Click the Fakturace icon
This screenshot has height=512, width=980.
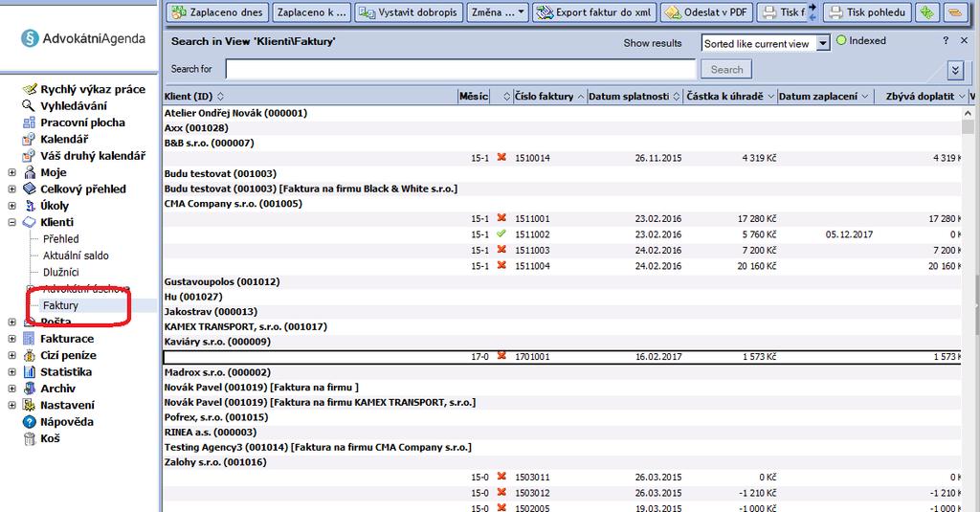(x=30, y=339)
